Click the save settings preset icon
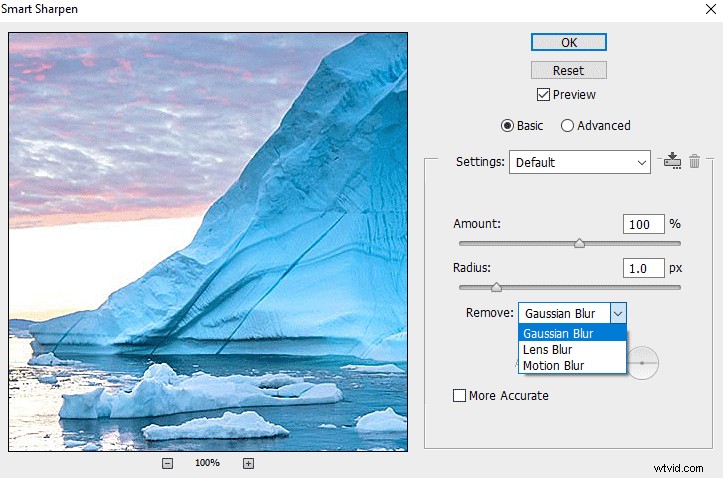Viewport: 723px width, 478px height. (672, 161)
